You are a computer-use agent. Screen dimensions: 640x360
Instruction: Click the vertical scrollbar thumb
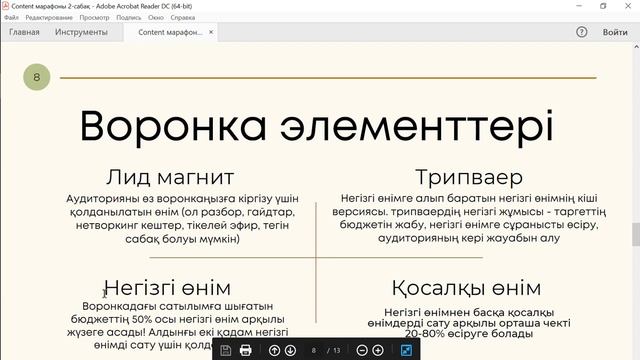pos(636,234)
